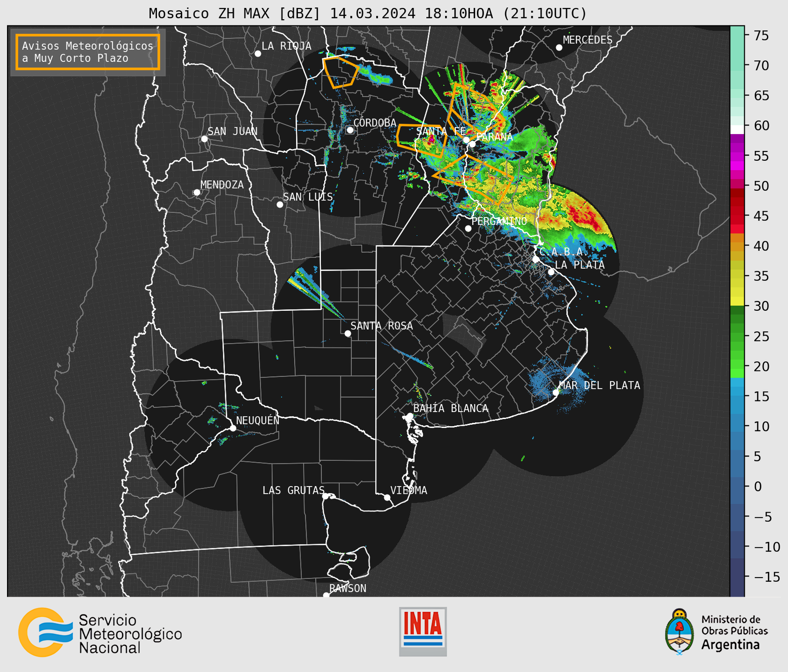Click the Bahía Blanca city marker

(x=410, y=416)
